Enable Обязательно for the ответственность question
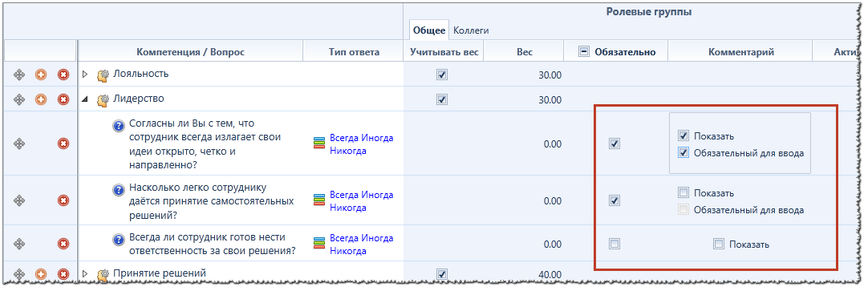The height and width of the screenshot is (291, 868). point(614,244)
